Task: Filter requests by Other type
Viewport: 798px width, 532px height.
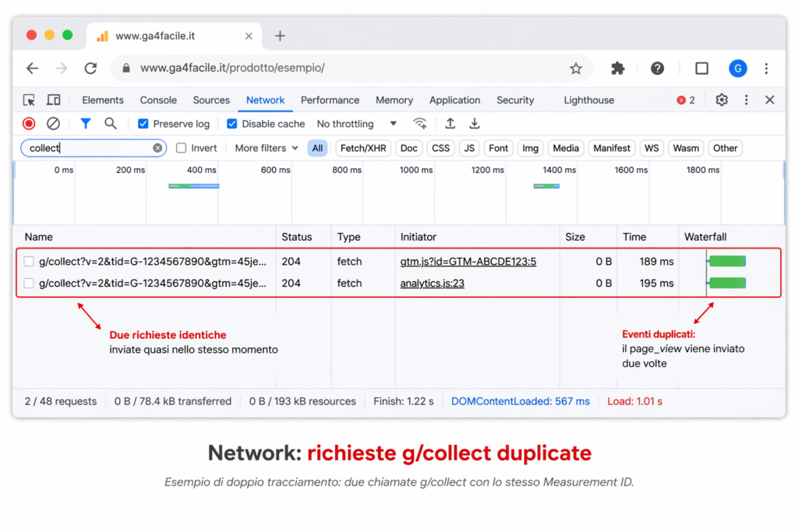Action: 725,148
